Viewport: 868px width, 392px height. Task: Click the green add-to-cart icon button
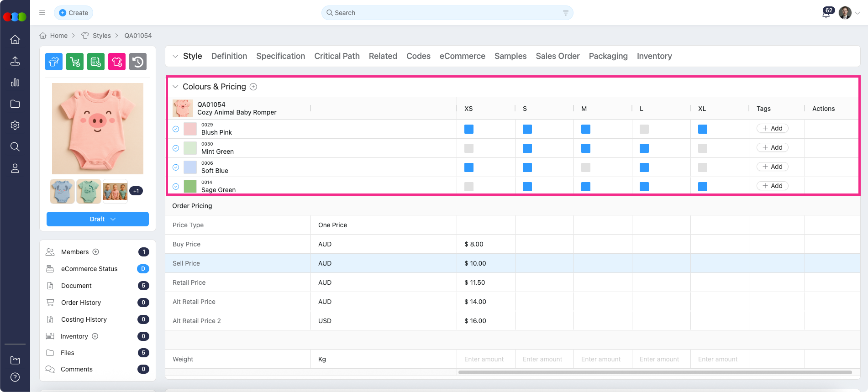[x=75, y=62]
